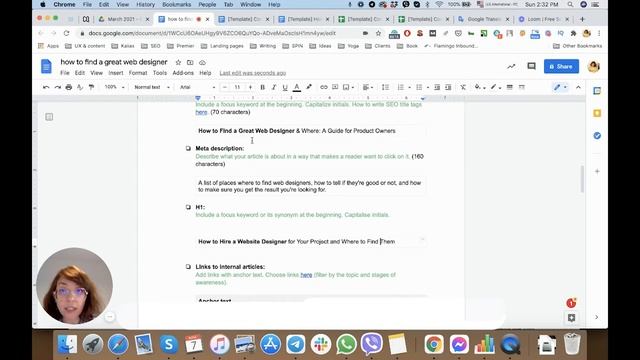
Task: Show the document outline
Action: point(49,117)
